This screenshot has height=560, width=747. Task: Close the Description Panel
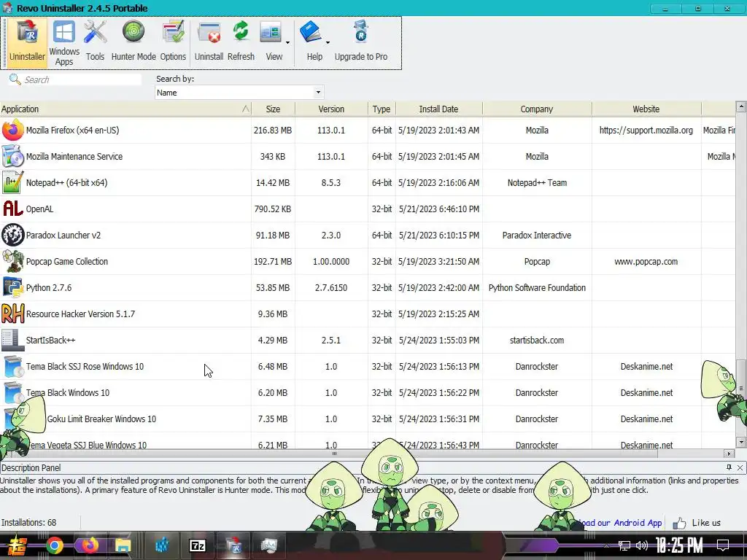coord(740,467)
